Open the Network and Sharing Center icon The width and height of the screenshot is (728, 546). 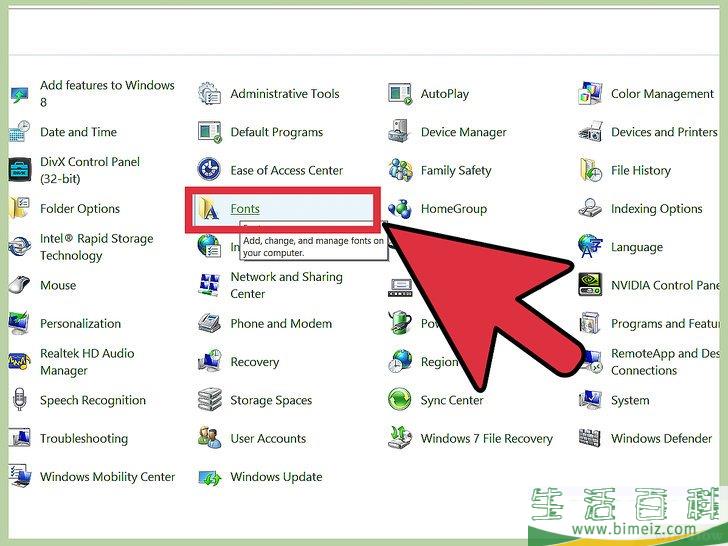click(x=209, y=285)
